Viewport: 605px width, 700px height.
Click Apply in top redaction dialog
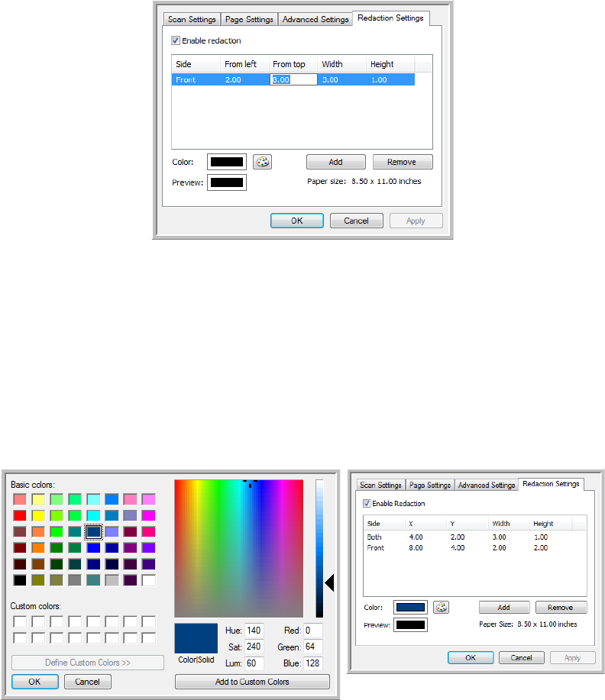[x=416, y=221]
